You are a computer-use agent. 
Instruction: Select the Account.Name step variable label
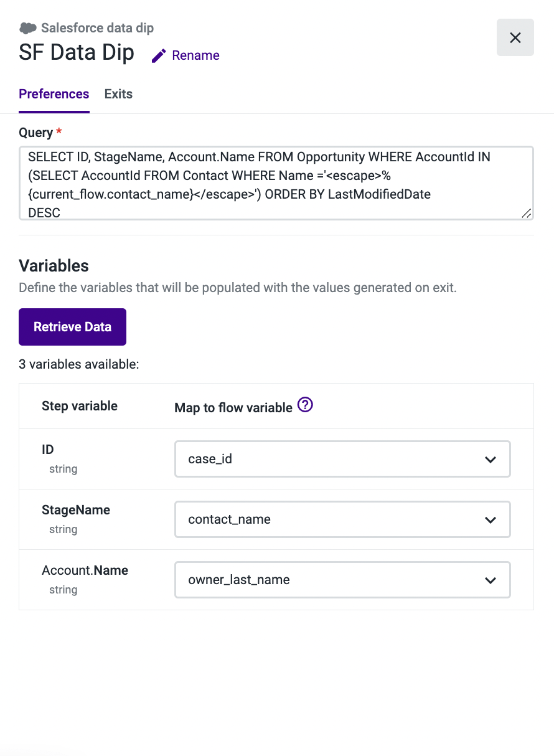pos(85,570)
